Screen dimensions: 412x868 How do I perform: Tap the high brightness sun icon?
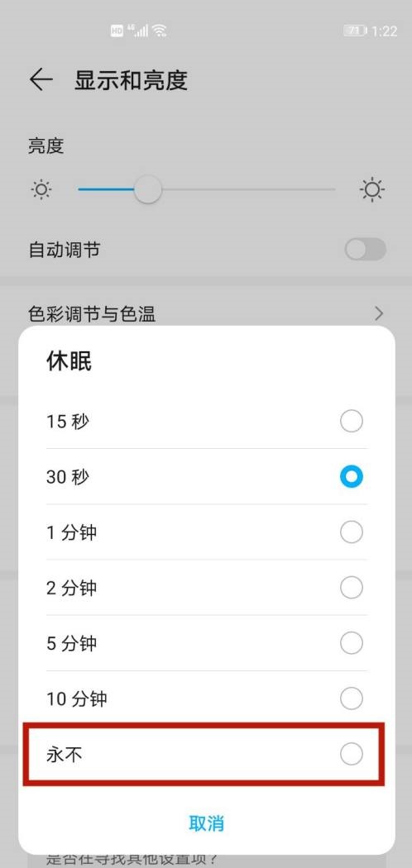(372, 190)
